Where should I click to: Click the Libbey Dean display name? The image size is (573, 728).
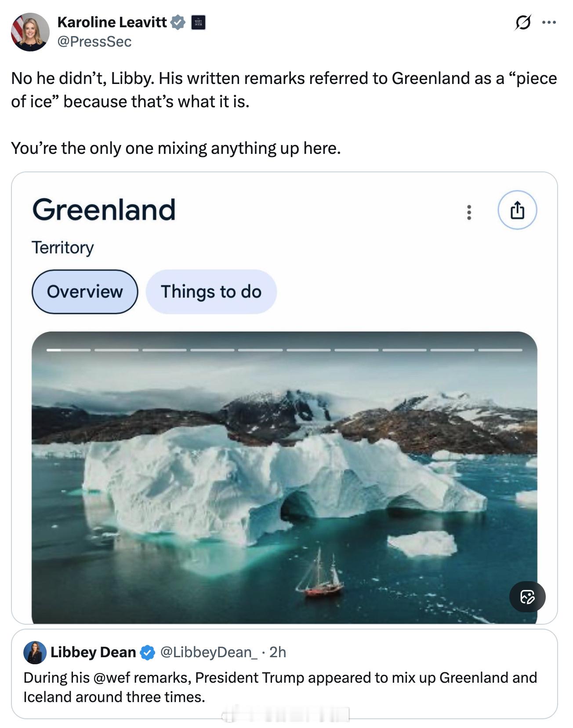93,652
